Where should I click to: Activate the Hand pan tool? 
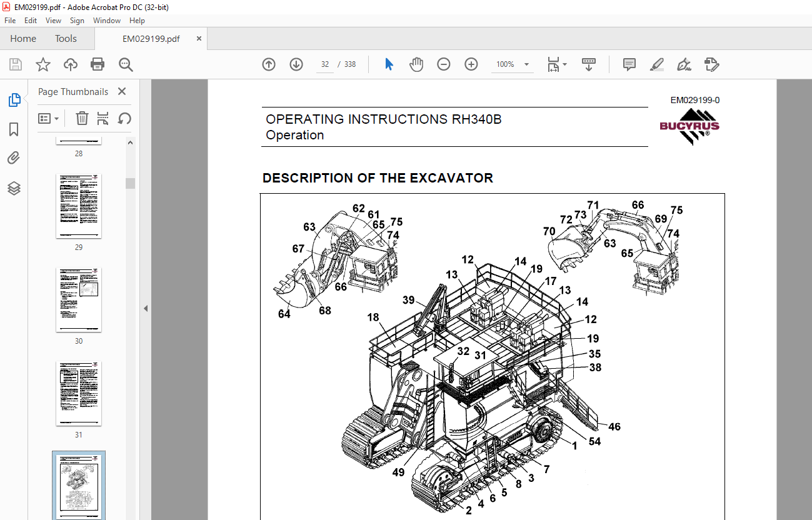pyautogui.click(x=416, y=64)
